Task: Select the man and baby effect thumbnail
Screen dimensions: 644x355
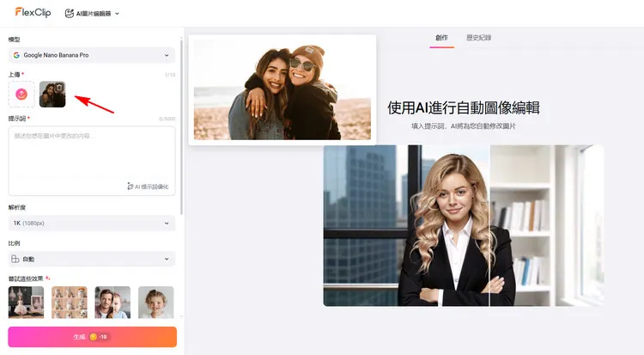Action: (x=112, y=303)
